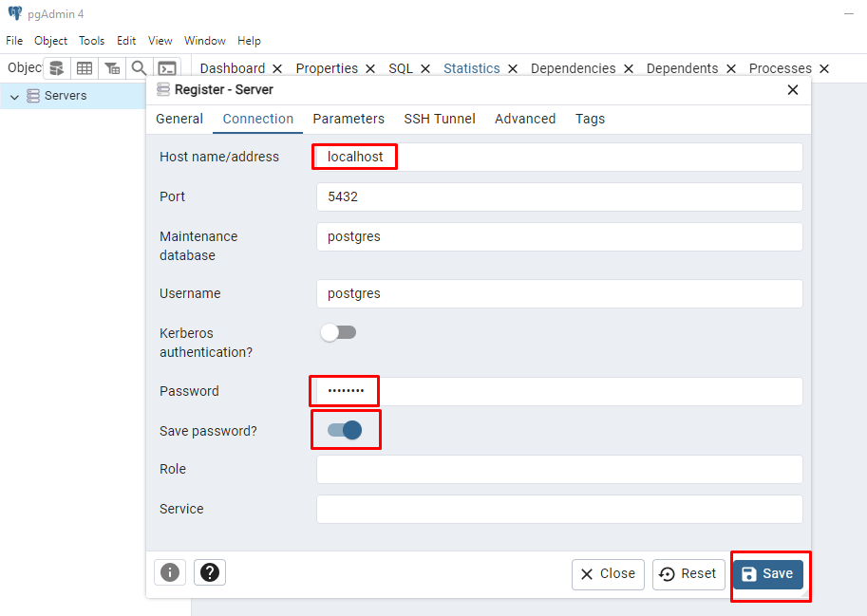This screenshot has height=616, width=867.
Task: Close the Processes tab
Action: [824, 68]
